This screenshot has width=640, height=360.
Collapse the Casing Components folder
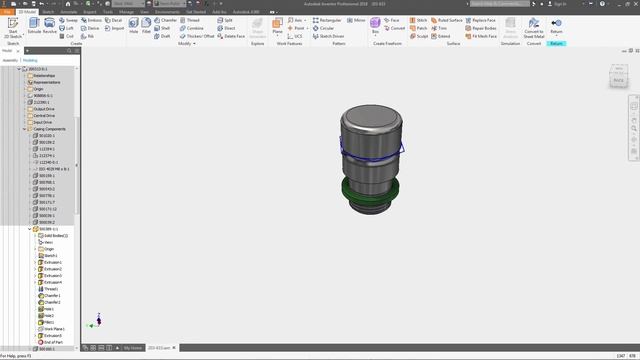click(24, 129)
